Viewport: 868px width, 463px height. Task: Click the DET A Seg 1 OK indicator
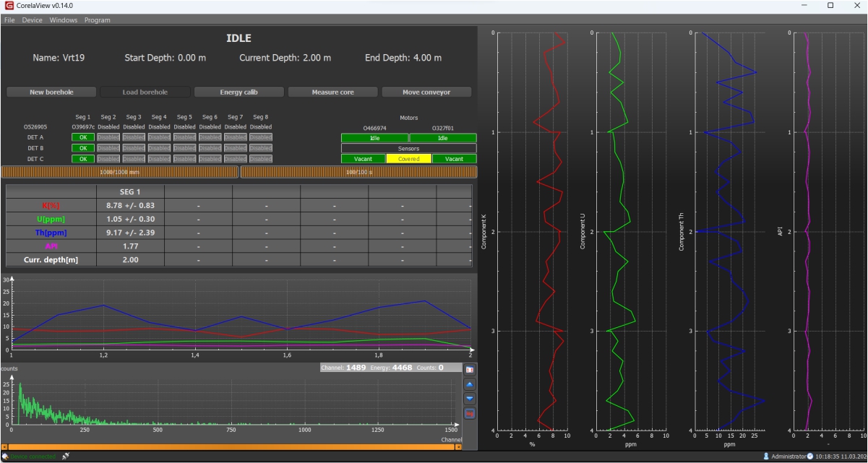(x=83, y=137)
